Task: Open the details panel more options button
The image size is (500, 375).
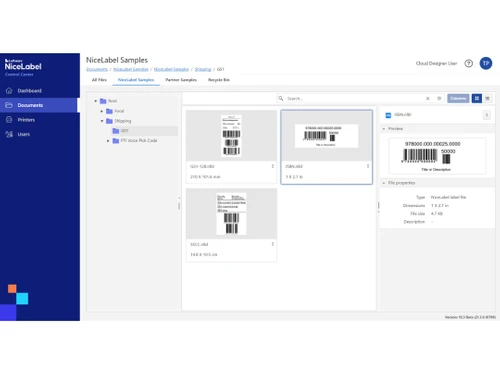Action: [487, 115]
